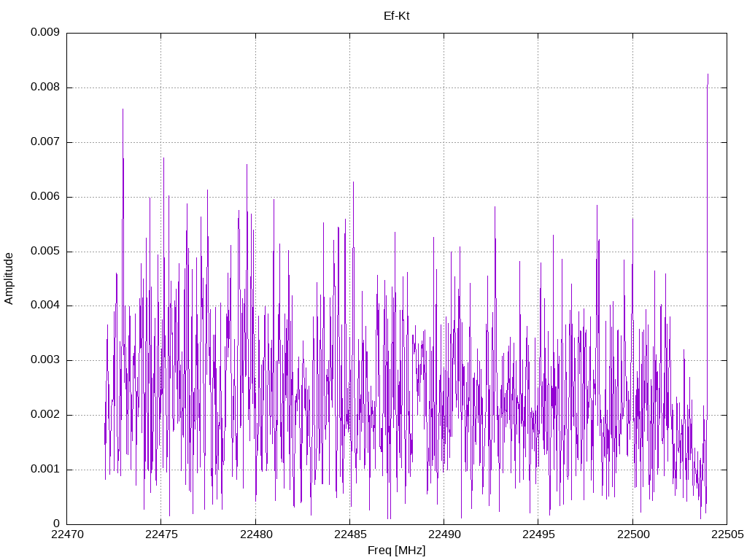Click x-axis tick label 22495
The width and height of the screenshot is (747, 560).
click(539, 534)
